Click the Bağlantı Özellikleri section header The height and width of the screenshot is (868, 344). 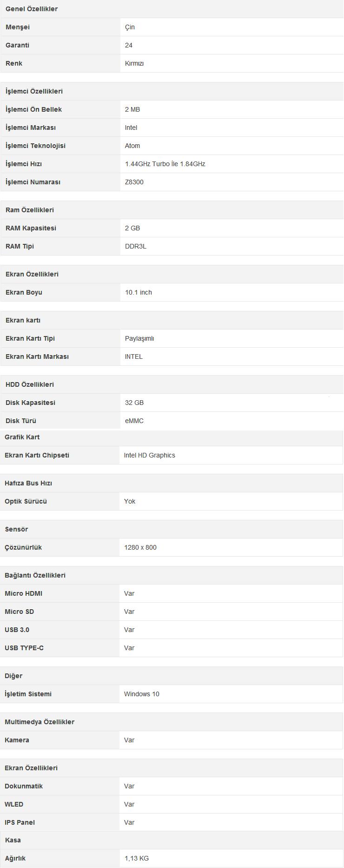[35, 575]
